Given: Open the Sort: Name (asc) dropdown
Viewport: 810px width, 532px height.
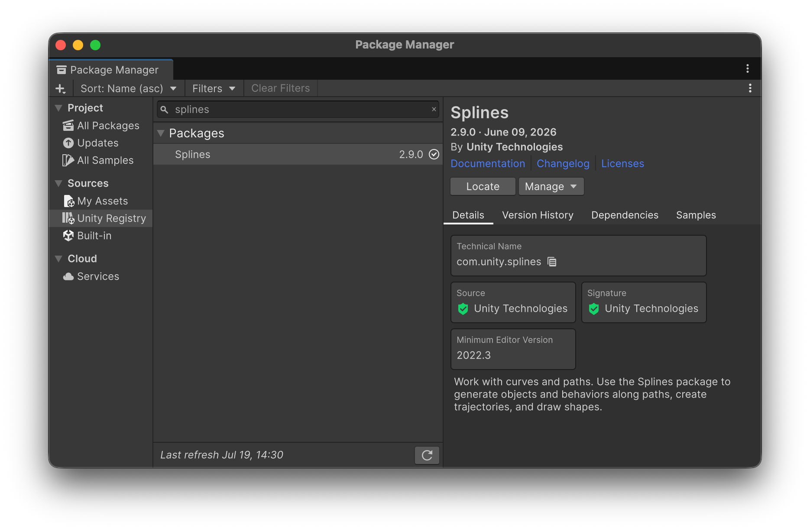Looking at the screenshot, I should [129, 88].
